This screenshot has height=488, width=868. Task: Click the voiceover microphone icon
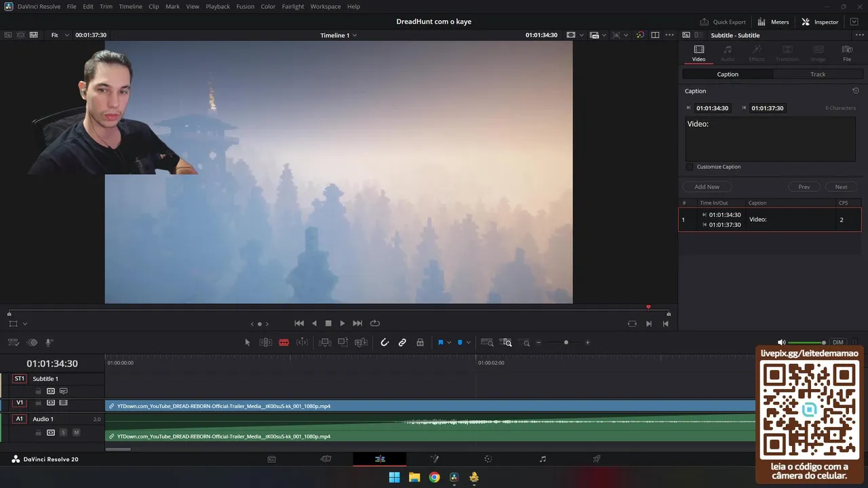(49, 342)
